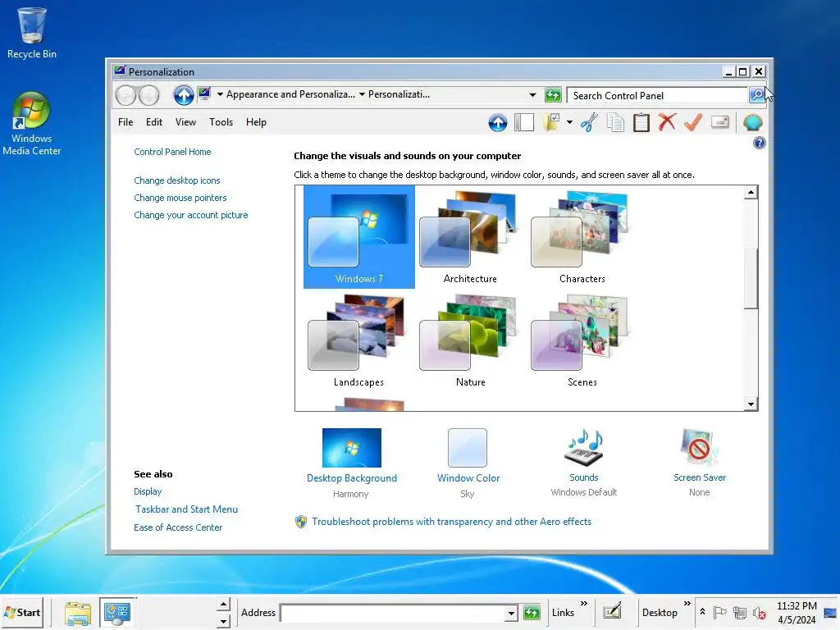Screen dimensions: 840x630
Task: Click the red X Delete icon
Action: tap(667, 122)
